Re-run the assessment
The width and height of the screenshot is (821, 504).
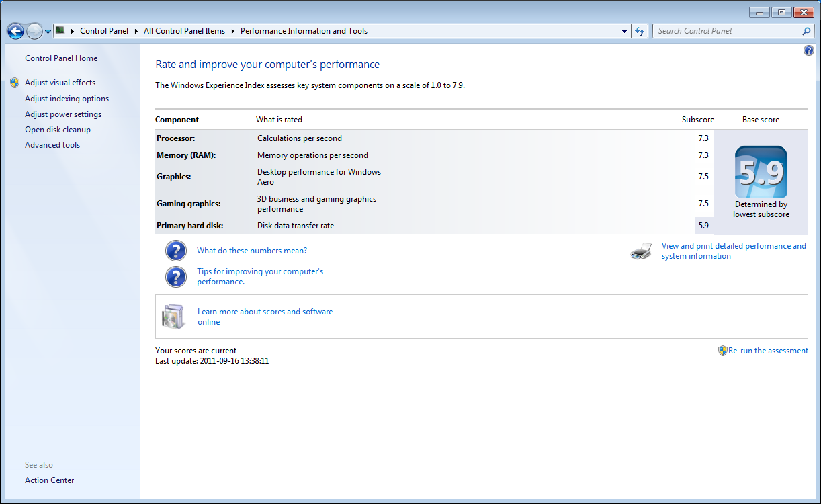tap(768, 351)
